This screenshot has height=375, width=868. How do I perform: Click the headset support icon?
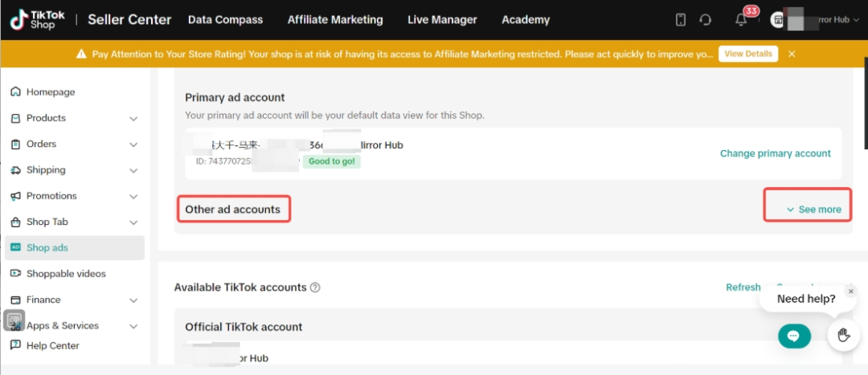click(706, 20)
